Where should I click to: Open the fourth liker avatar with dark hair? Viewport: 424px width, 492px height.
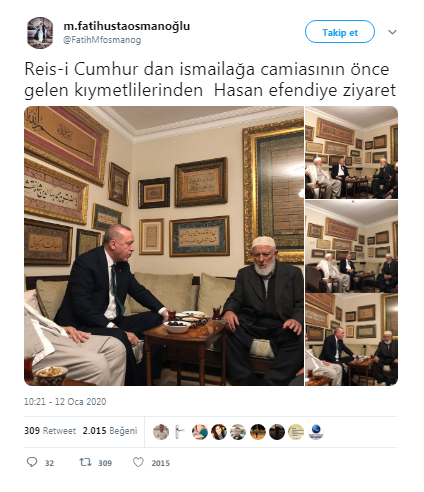tap(219, 432)
